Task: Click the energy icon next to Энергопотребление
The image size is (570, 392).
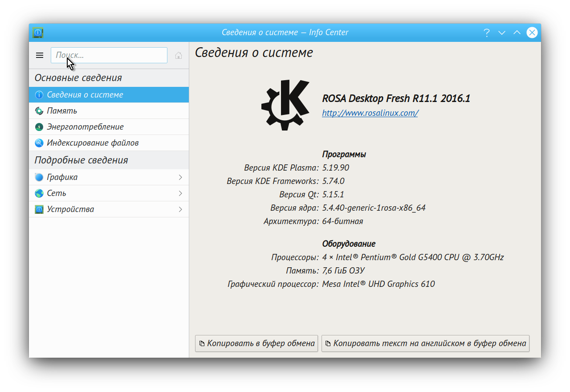Action: (39, 127)
